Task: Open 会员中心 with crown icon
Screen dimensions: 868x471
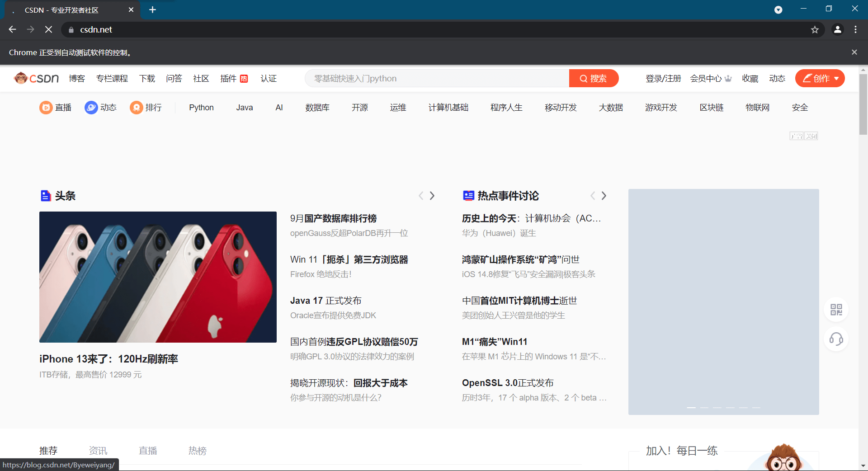Action: pos(711,79)
